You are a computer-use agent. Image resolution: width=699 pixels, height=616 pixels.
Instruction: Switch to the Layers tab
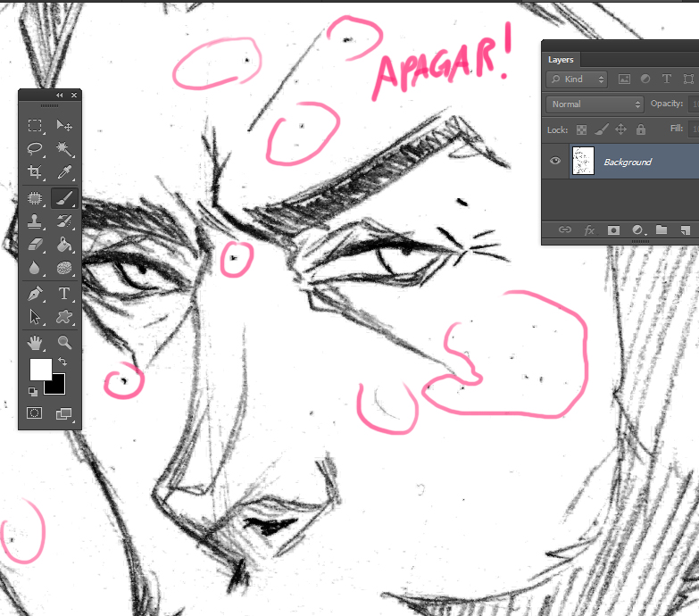click(561, 60)
